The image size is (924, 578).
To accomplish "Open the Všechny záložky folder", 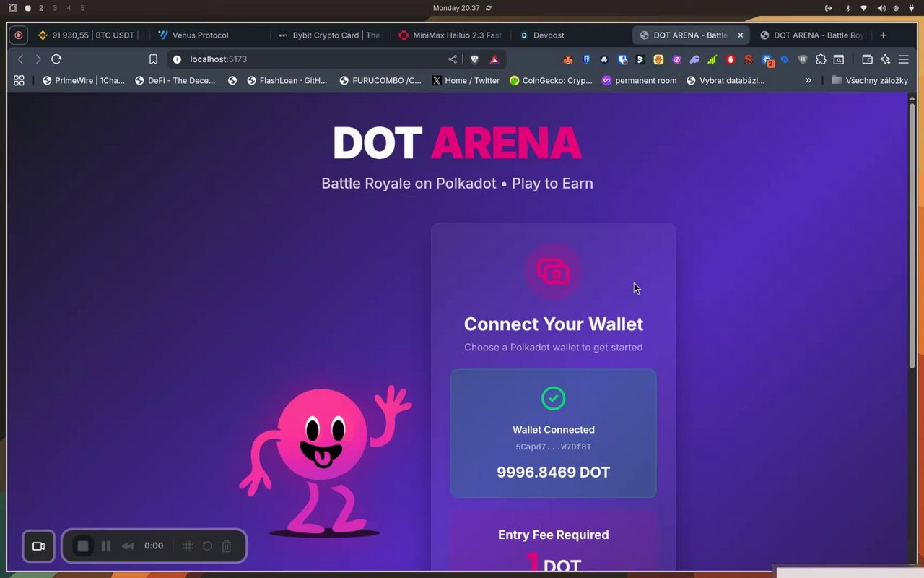I will [x=870, y=80].
